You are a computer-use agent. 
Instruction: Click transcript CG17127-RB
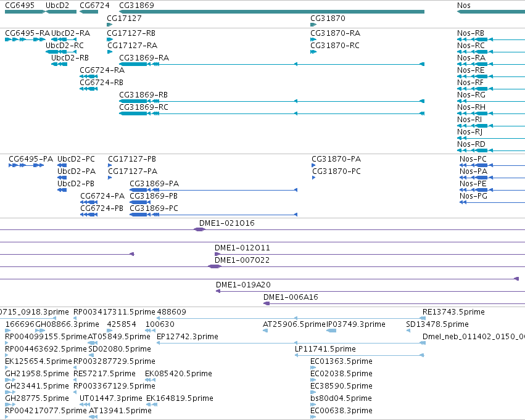pyautogui.click(x=131, y=33)
